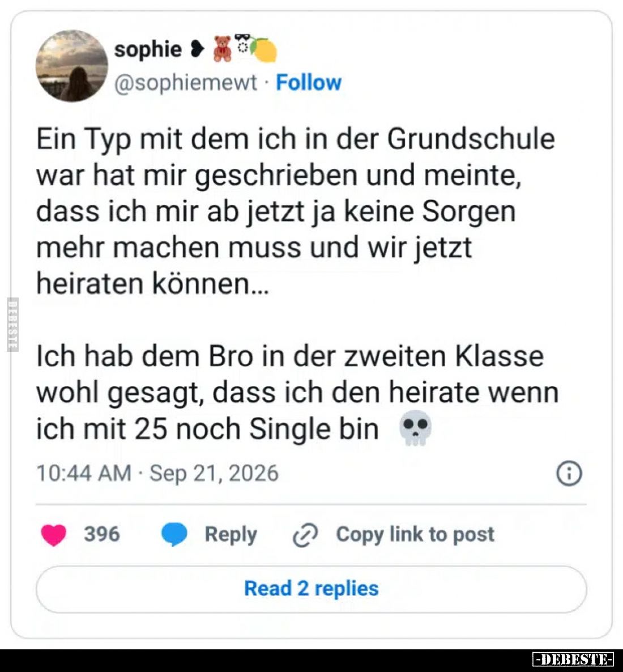Image resolution: width=623 pixels, height=672 pixels.
Task: Open sophie's profile picture
Action: pyautogui.click(x=71, y=66)
